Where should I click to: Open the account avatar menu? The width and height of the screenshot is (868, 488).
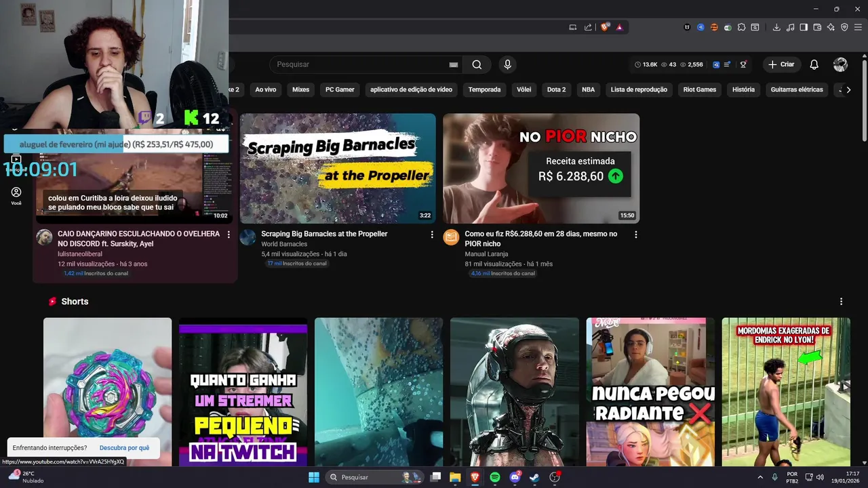pyautogui.click(x=840, y=64)
